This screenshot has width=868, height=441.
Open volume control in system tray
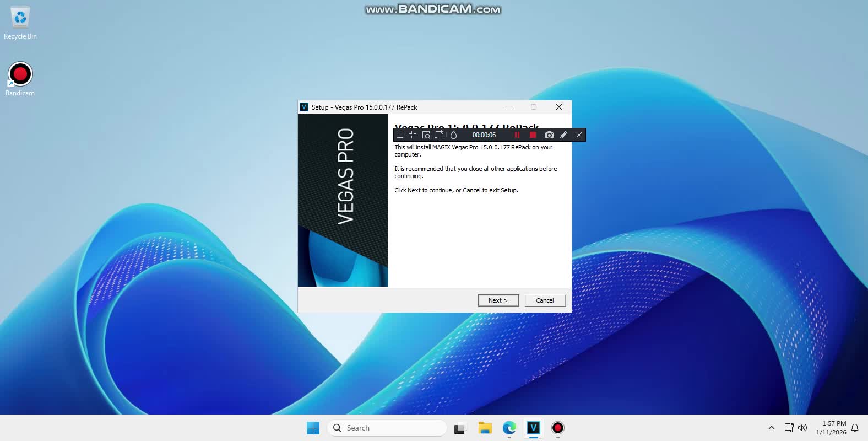click(802, 428)
